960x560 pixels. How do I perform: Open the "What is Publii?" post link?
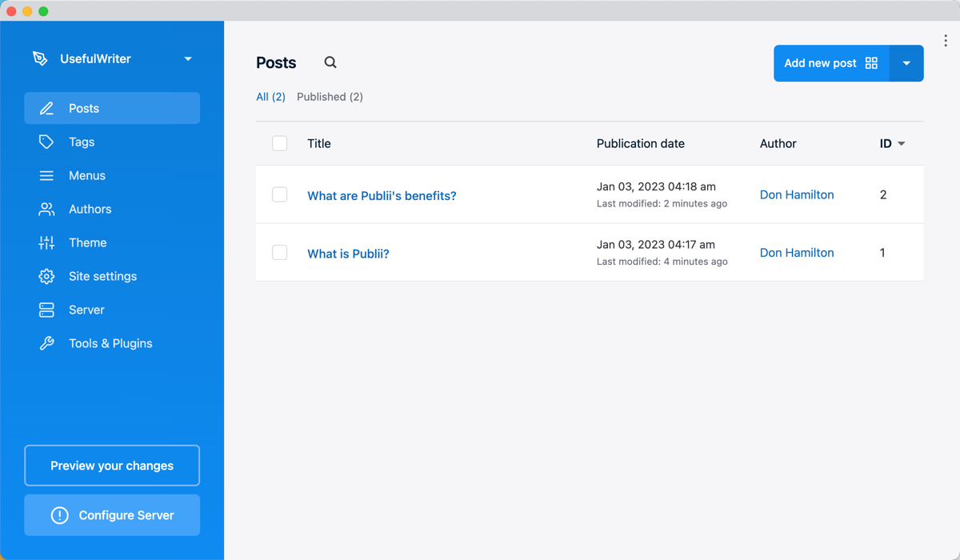[348, 254]
